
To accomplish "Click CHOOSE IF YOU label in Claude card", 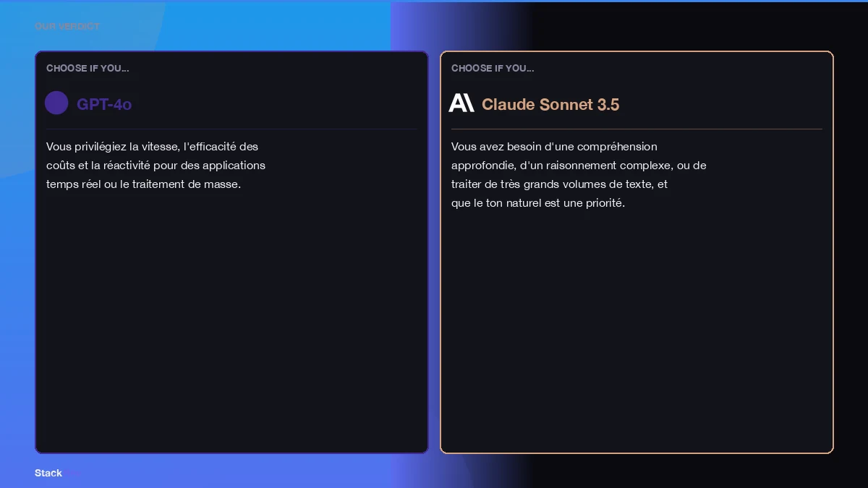I will coord(493,68).
